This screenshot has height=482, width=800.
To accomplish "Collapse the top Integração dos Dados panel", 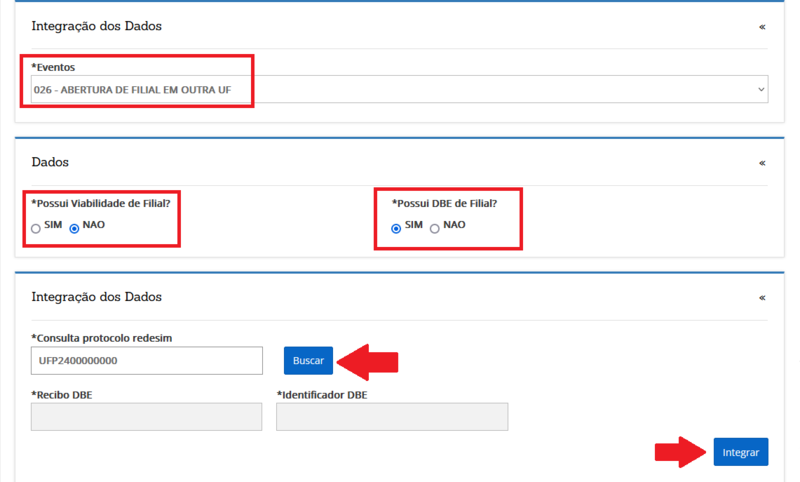I will click(x=762, y=26).
